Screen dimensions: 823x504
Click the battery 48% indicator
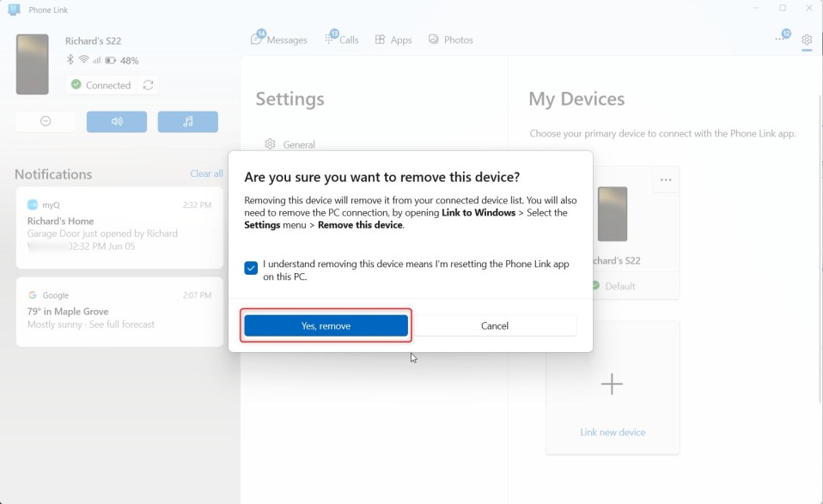[x=122, y=60]
